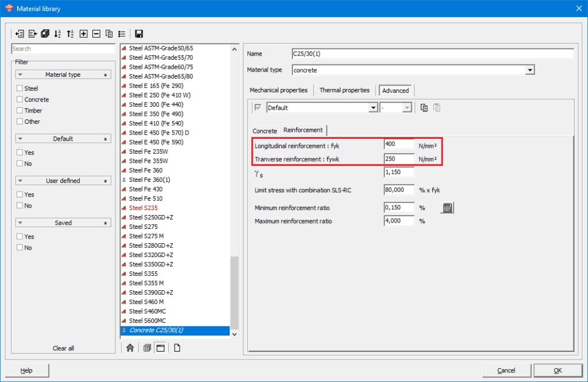Click the transverse reinforcement fywk value 250

click(x=399, y=159)
